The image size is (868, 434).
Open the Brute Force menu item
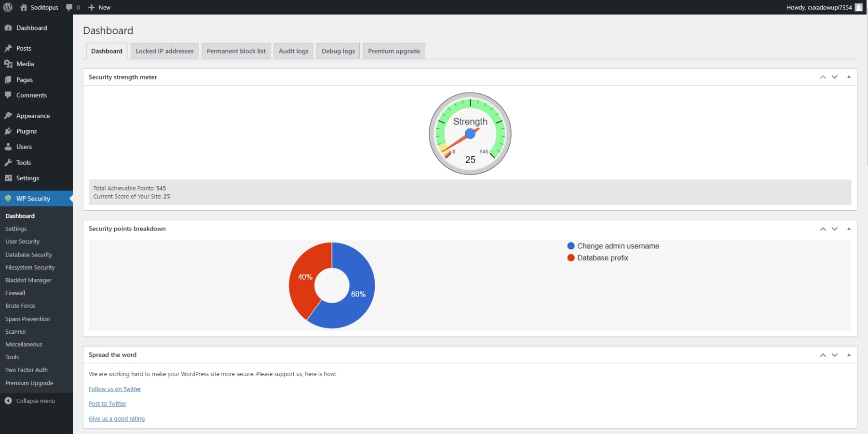(20, 305)
